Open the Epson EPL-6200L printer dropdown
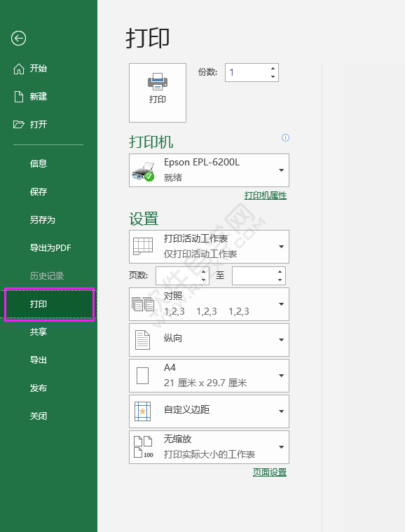Screen dimensions: 405x532 tap(209, 170)
